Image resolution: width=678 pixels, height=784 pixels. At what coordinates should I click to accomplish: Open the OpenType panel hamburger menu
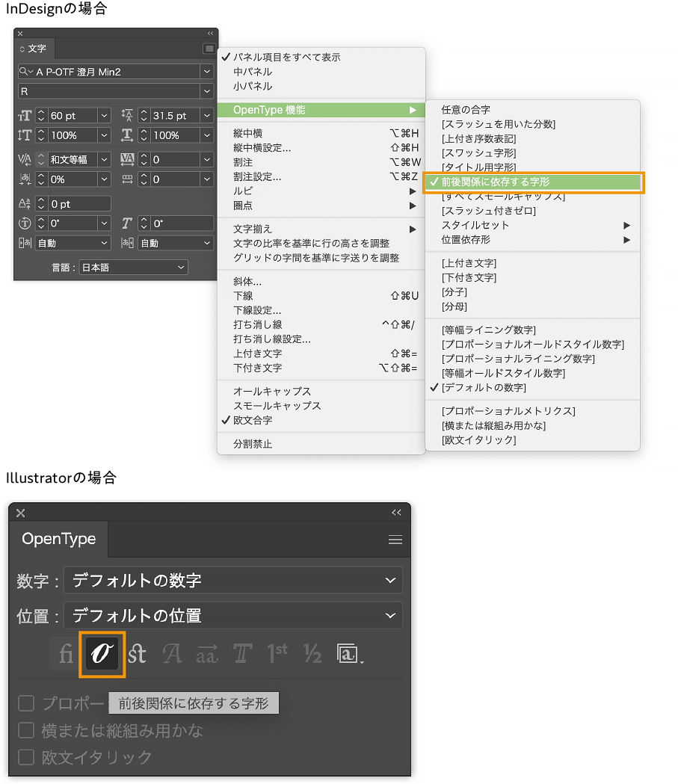[x=395, y=540]
